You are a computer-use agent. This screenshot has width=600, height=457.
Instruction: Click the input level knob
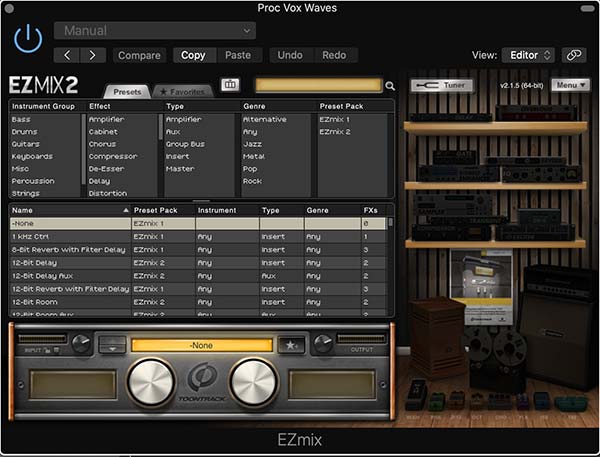[81, 343]
